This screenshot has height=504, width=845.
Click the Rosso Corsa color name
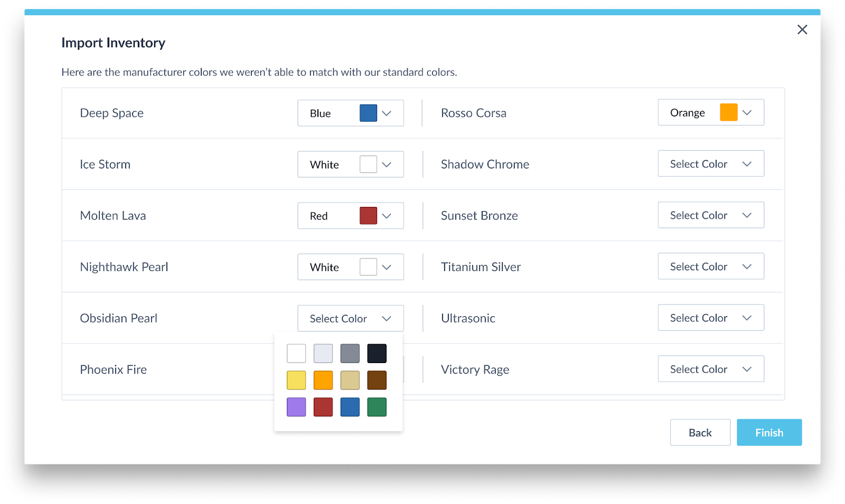474,113
